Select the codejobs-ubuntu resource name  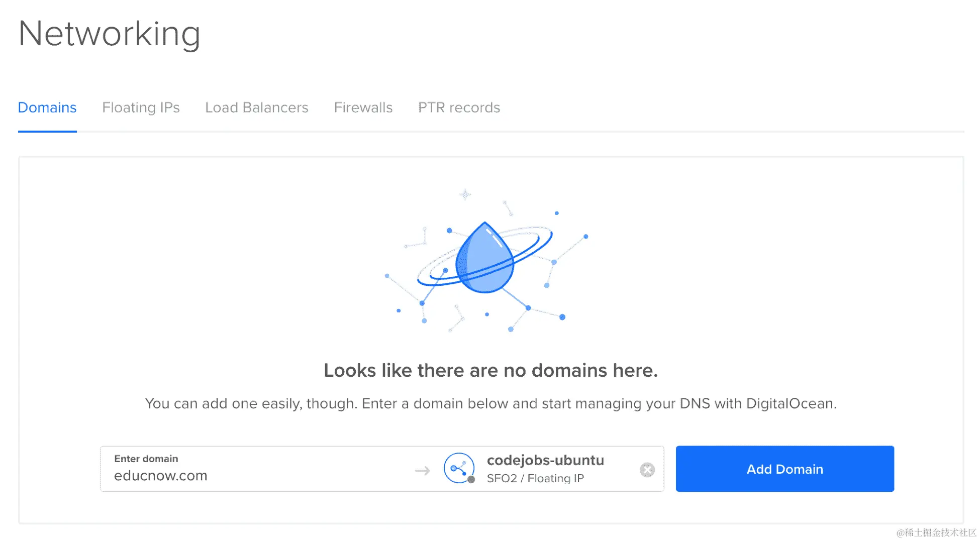(545, 460)
